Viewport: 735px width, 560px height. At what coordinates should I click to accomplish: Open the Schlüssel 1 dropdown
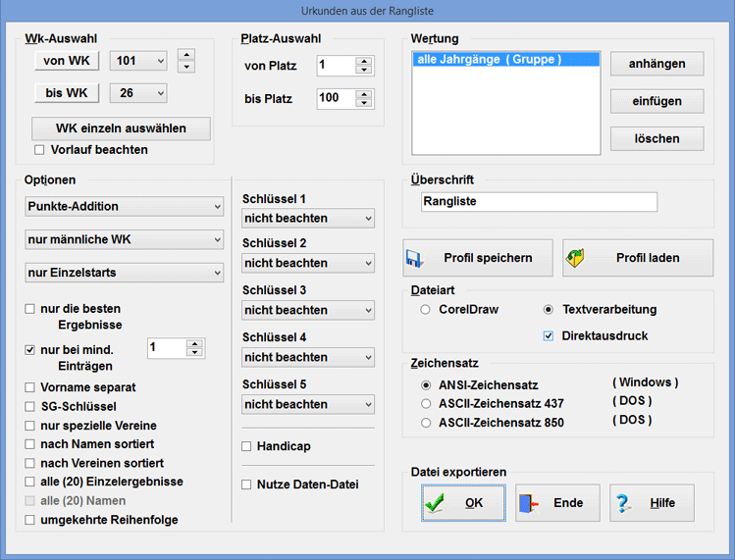[308, 218]
